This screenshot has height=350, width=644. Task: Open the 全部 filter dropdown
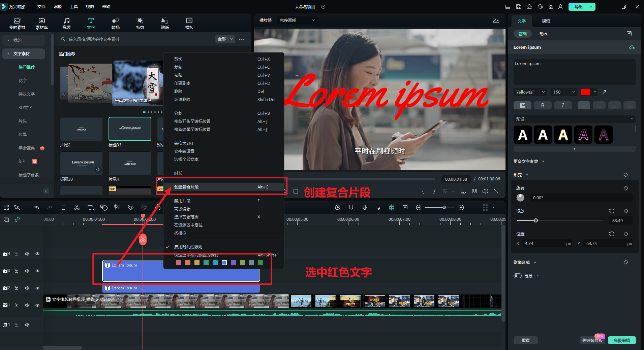225,39
